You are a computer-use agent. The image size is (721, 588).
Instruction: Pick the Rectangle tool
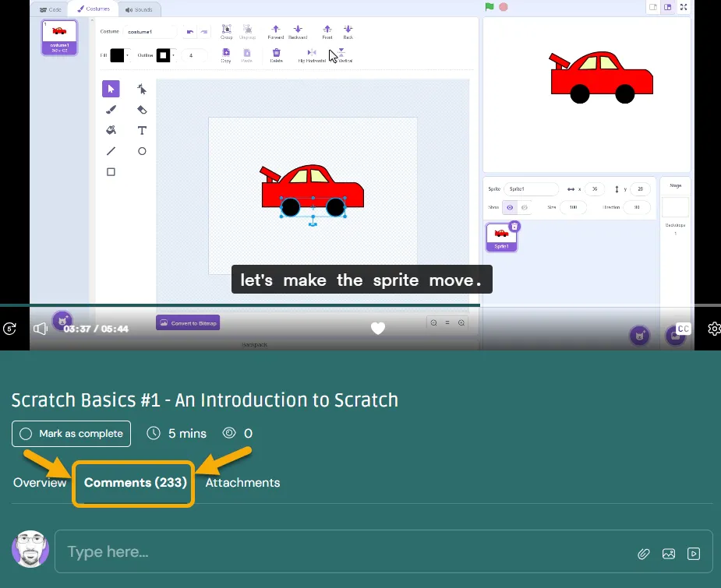click(x=111, y=172)
